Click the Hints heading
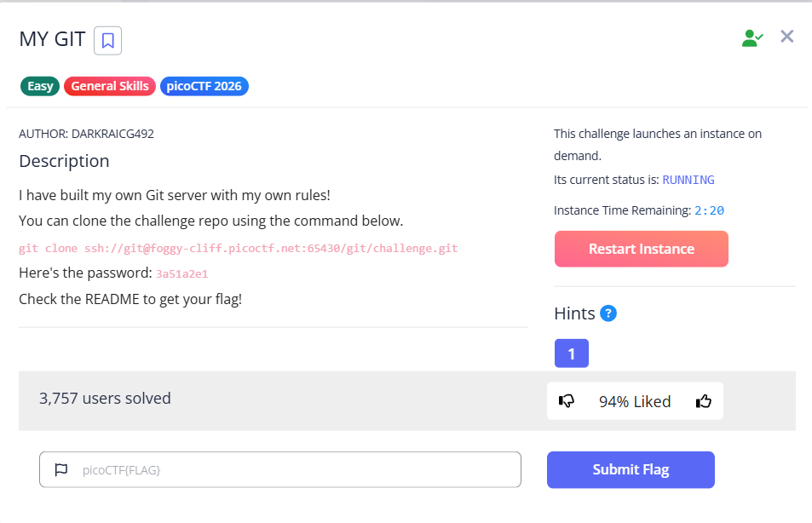This screenshot has width=812, height=523. tap(574, 313)
